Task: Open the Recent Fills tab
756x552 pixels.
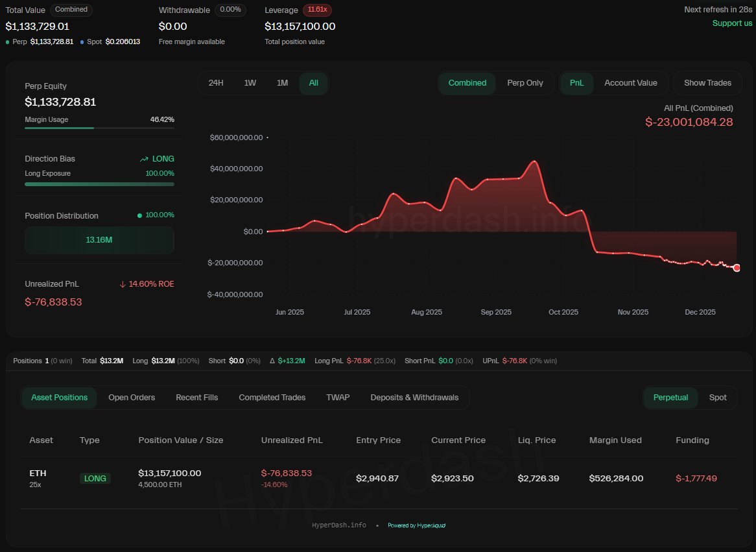Action: coord(196,398)
